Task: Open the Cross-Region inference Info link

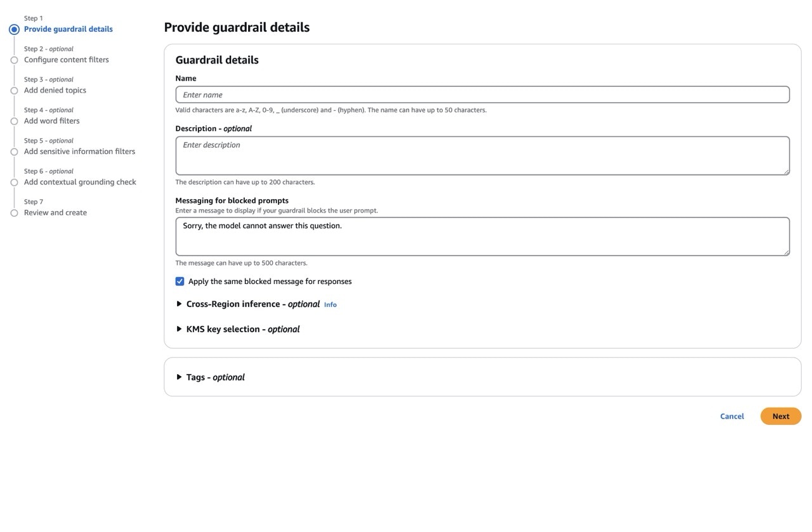Action: point(330,304)
